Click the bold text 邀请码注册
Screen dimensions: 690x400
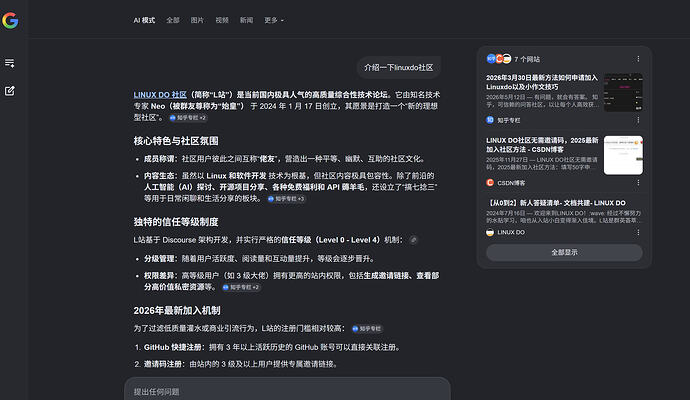point(163,364)
